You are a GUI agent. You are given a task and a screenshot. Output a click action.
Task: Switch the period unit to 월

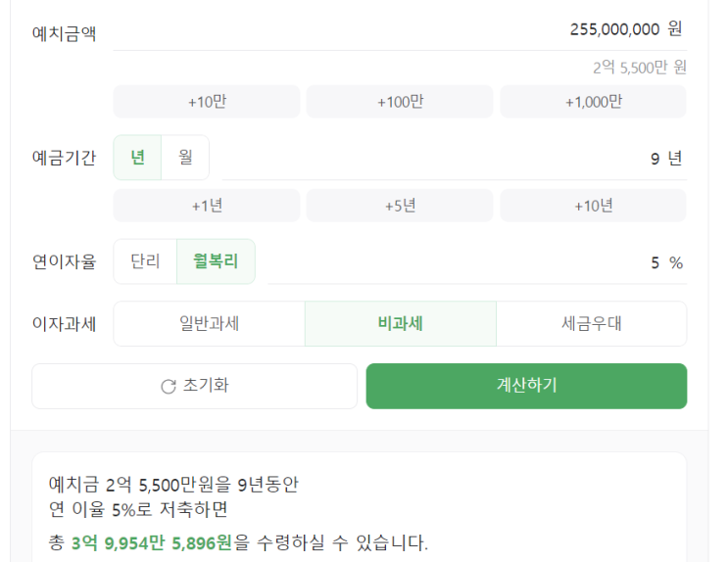pyautogui.click(x=185, y=158)
